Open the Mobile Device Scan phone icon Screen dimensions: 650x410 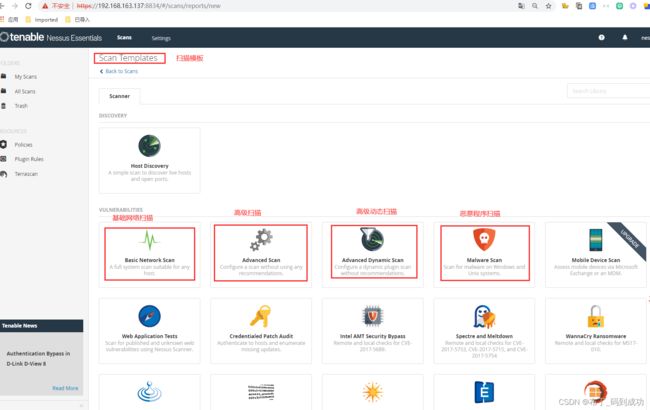tap(596, 240)
